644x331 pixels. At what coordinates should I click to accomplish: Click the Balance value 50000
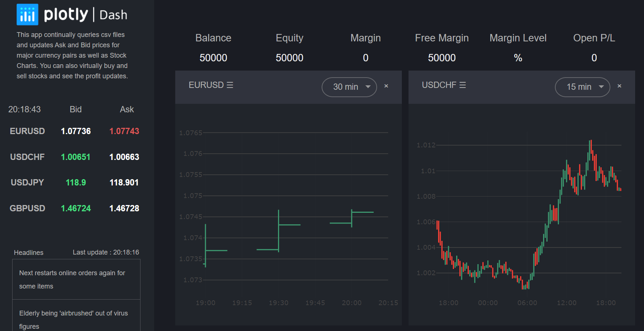click(213, 58)
